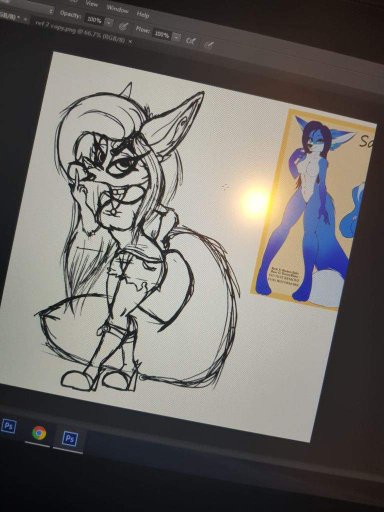Expand the Opacity slider dropdown arrow
Viewport: 384px width, 512px height.
tap(109, 22)
